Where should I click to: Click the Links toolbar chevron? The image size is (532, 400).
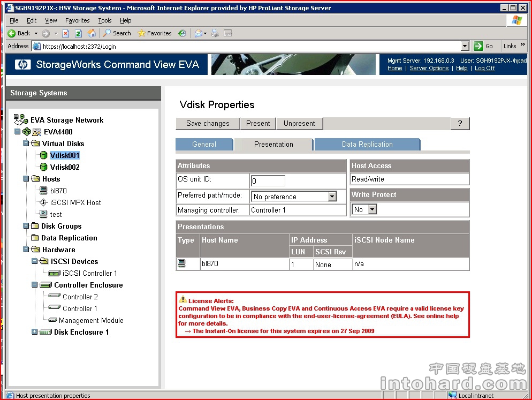pyautogui.click(x=523, y=44)
